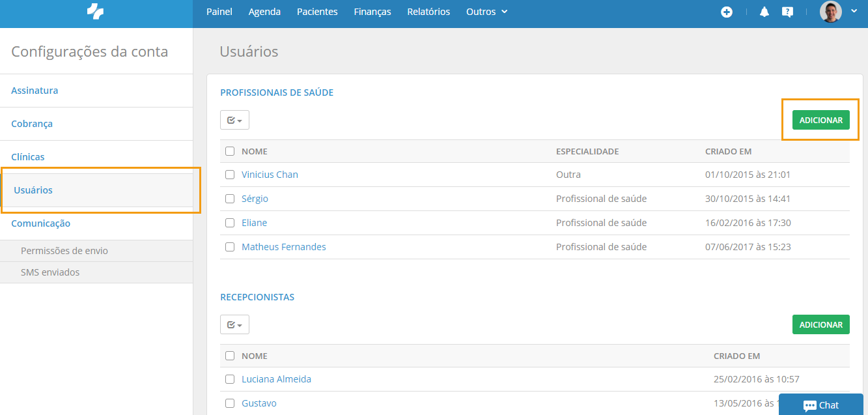868x415 pixels.
Task: Open bulk actions dropdown for Recepcionistas
Action: coord(234,324)
